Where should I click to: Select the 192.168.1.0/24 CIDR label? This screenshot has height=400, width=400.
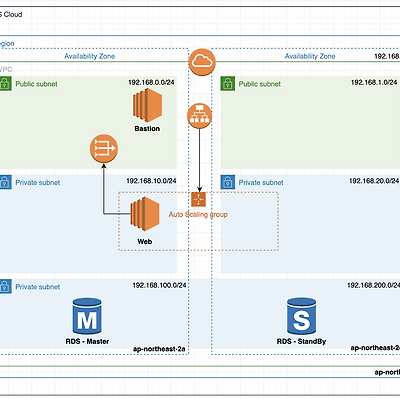click(374, 82)
